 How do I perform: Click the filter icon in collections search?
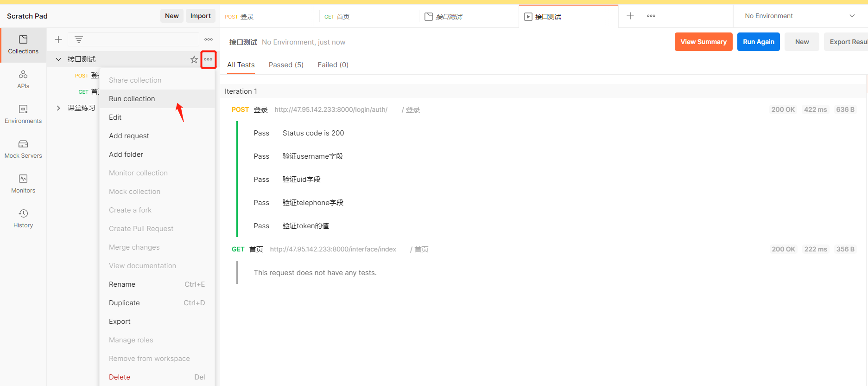point(79,39)
